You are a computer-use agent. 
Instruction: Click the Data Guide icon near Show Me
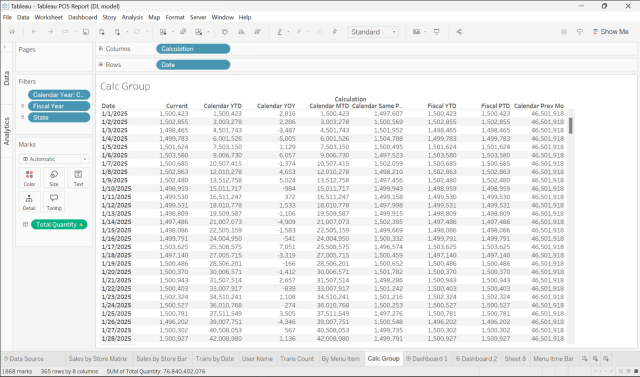point(564,32)
